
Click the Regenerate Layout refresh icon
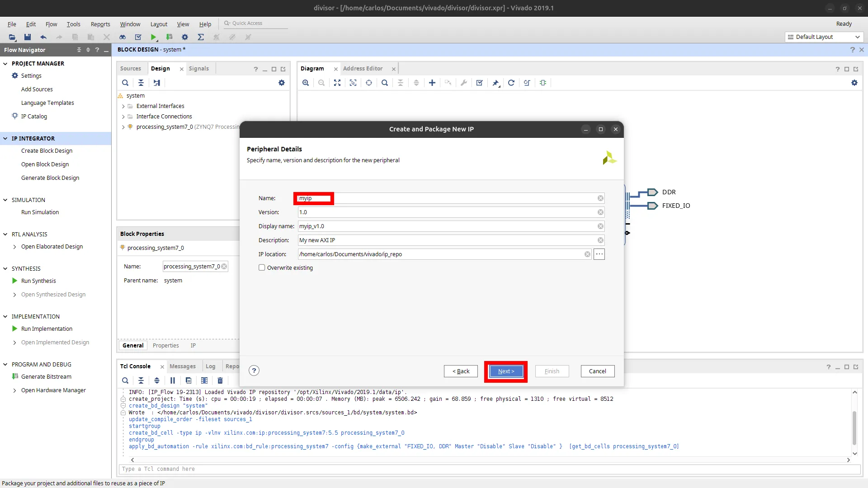(511, 83)
